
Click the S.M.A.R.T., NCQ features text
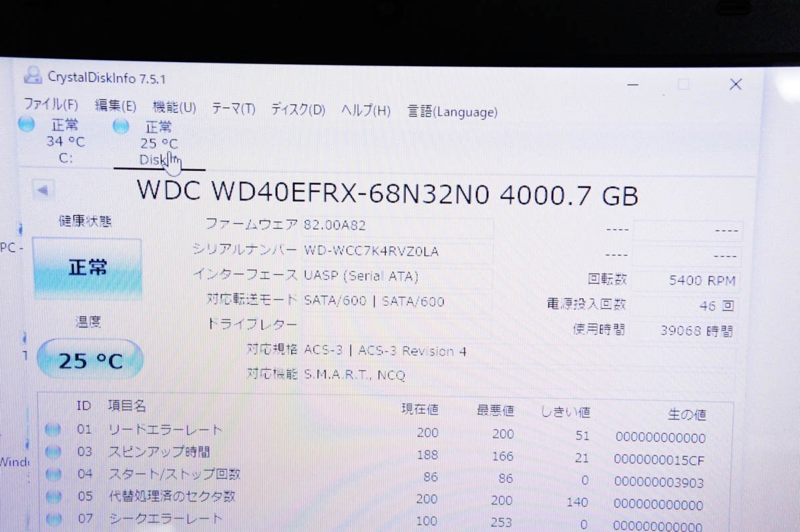[x=355, y=375]
